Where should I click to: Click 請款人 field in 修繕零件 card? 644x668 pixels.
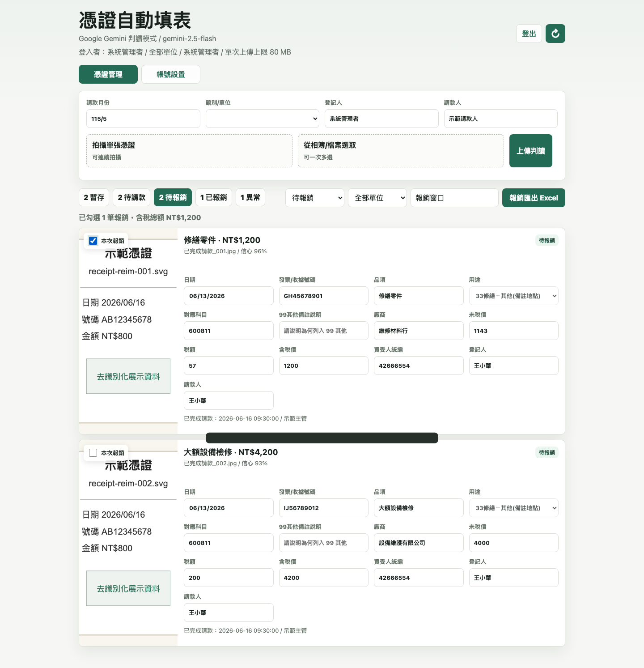pos(229,400)
